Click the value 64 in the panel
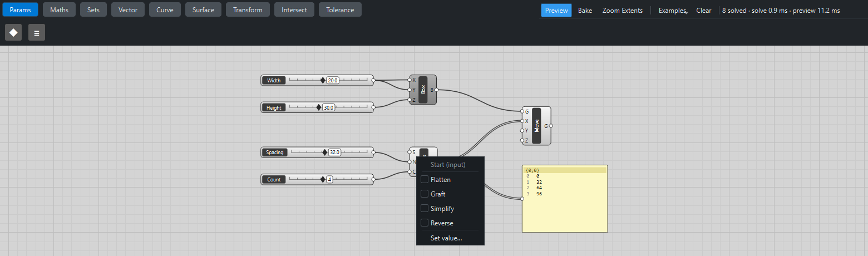This screenshot has height=256, width=868. tap(539, 188)
